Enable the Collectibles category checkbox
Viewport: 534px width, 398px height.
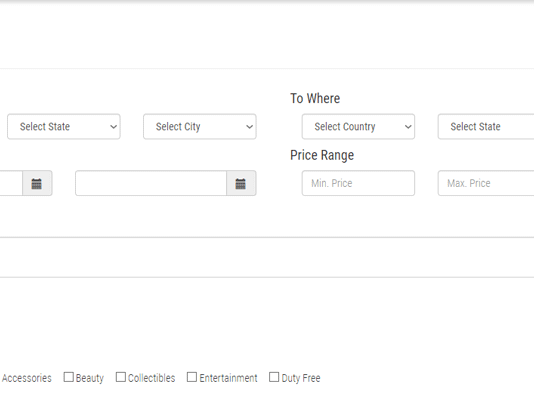(121, 377)
